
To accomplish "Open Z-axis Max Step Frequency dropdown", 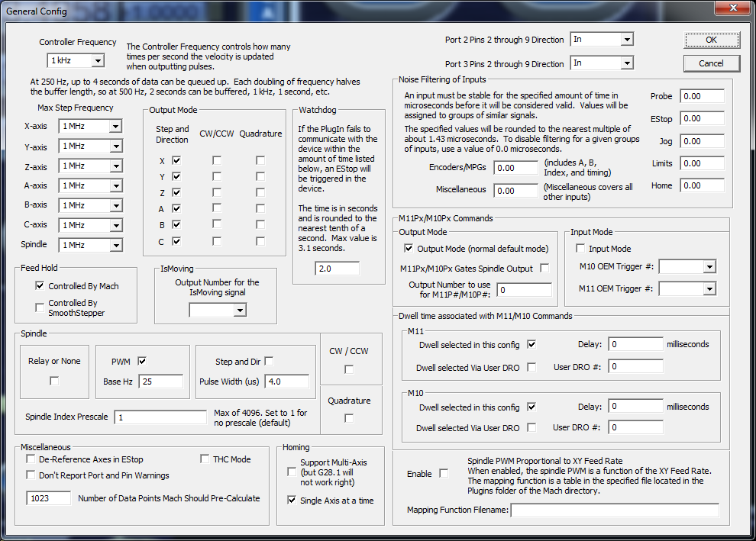I will coord(90,166).
